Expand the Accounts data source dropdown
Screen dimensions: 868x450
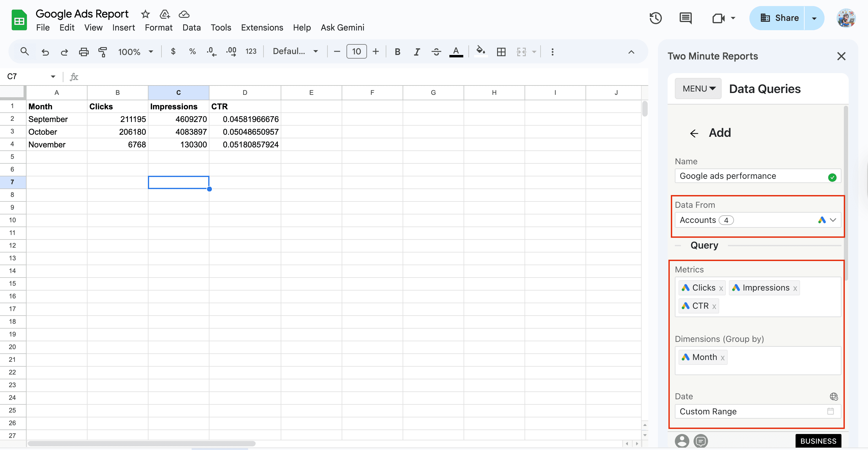[833, 220]
